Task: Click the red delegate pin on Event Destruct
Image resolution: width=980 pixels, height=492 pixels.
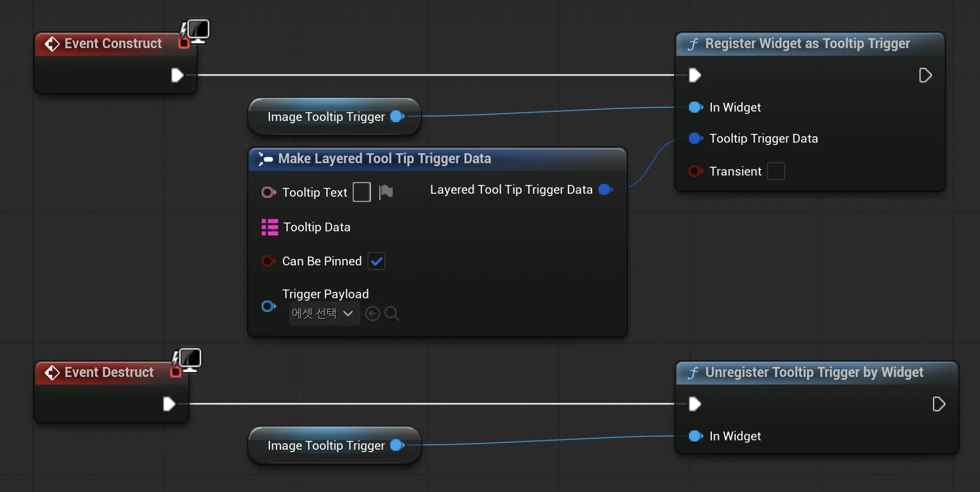Action: [175, 372]
